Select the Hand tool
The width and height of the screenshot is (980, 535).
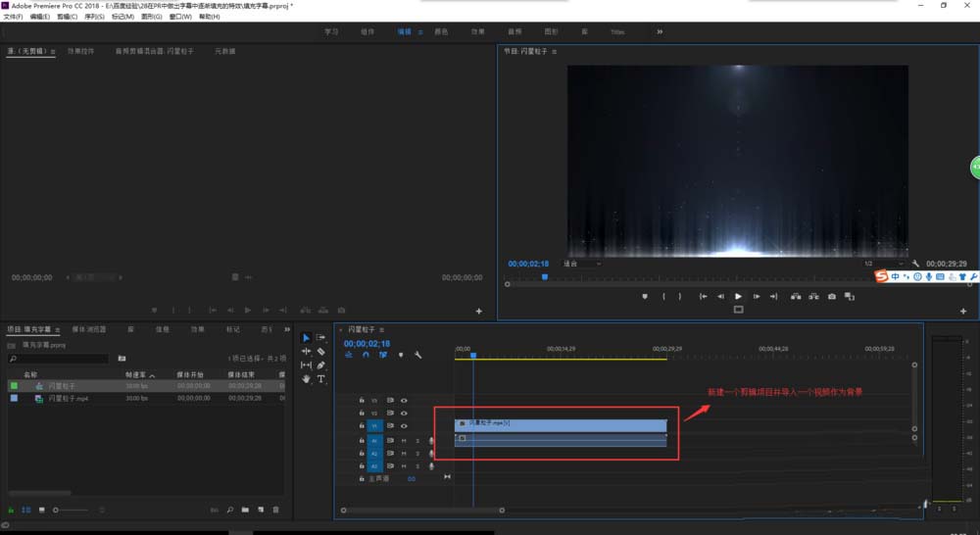pos(306,378)
